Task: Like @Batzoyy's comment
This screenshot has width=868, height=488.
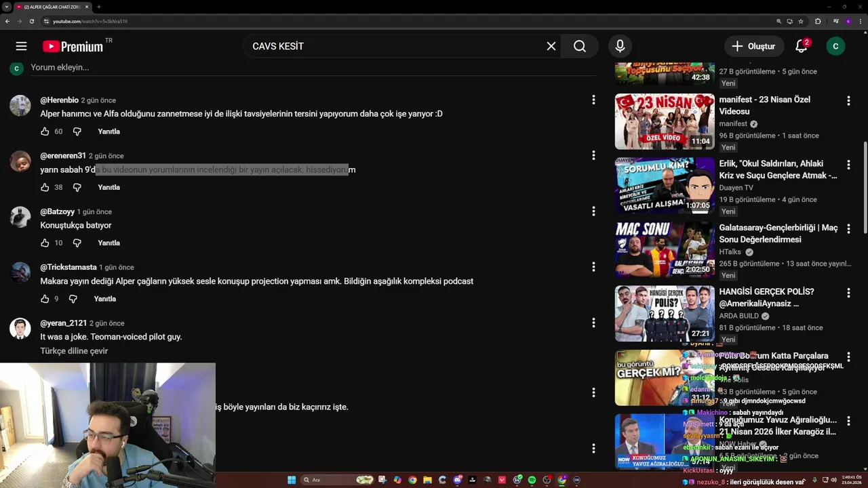Action: point(45,243)
